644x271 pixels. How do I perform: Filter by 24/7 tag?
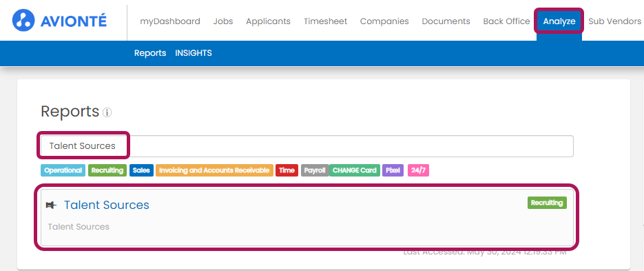pos(418,170)
